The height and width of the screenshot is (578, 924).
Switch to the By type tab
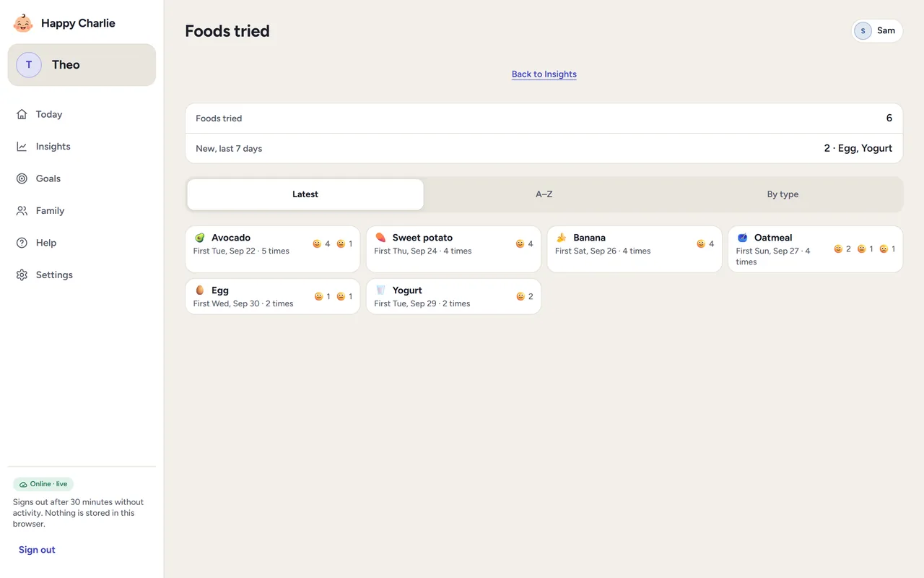pyautogui.click(x=783, y=194)
